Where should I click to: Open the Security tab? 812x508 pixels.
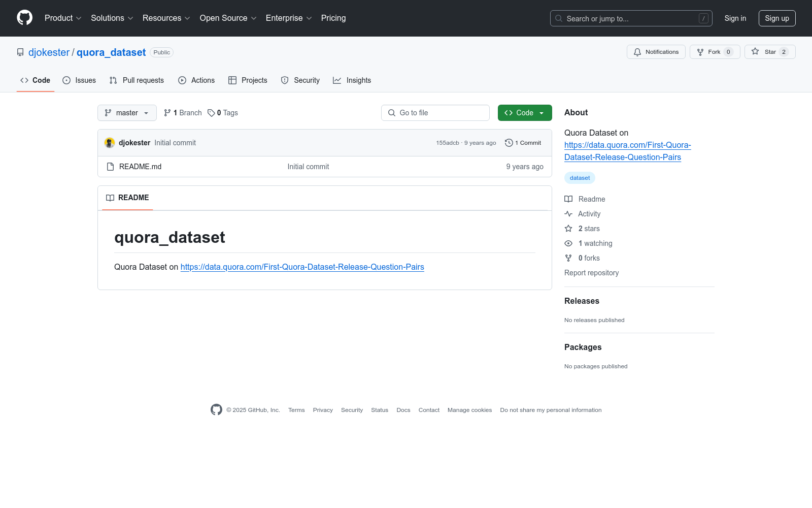[300, 80]
